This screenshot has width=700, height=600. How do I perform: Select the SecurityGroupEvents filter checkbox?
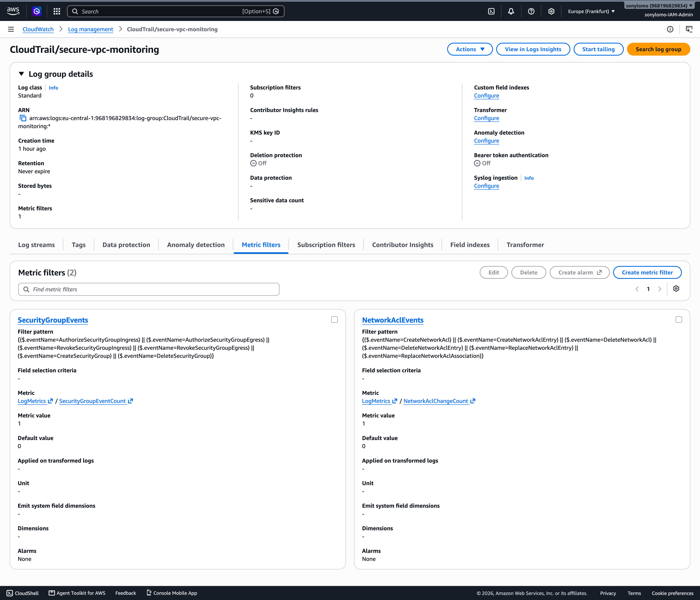(x=334, y=319)
